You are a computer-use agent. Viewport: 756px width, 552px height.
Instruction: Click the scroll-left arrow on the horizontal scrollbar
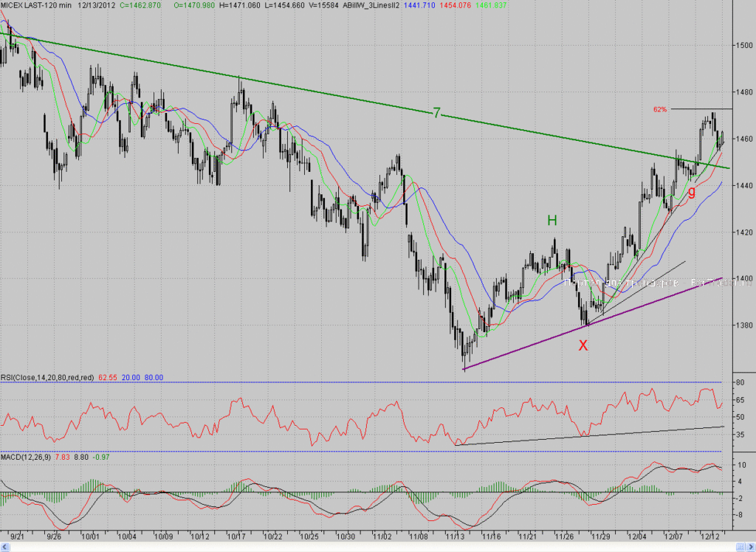[x=5, y=547]
